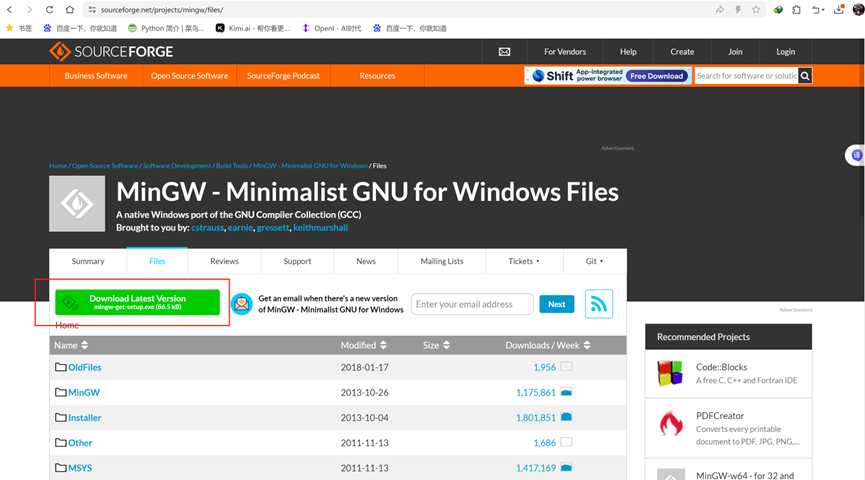Screen dimensions: 865x480
Task: Open the MinGW folder link
Action: pos(84,392)
